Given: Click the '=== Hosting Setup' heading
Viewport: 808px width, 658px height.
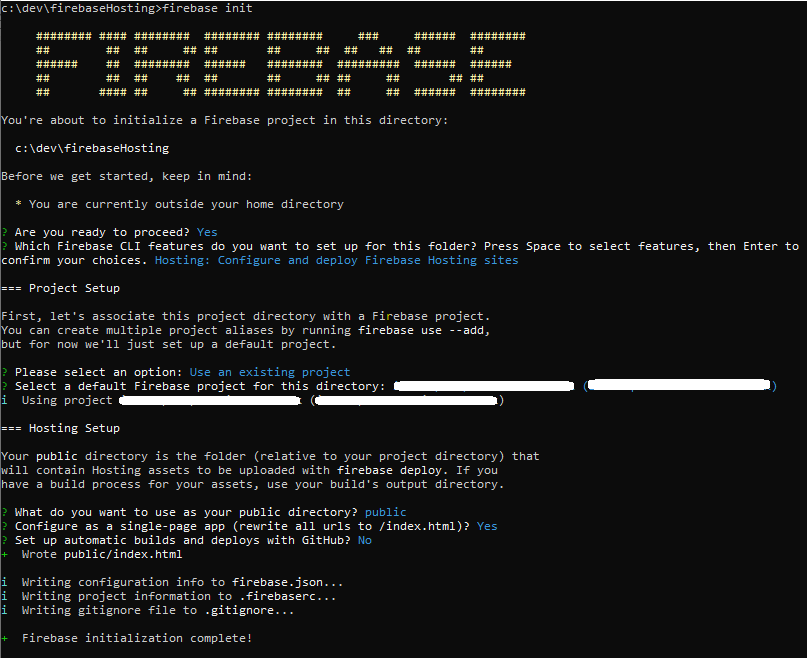Looking at the screenshot, I should coord(60,428).
